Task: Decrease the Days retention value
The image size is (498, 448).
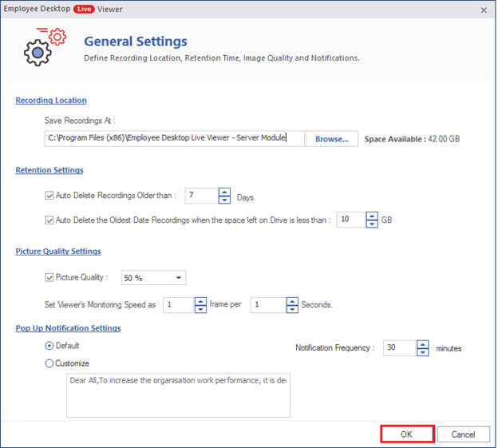Action: 224,200
